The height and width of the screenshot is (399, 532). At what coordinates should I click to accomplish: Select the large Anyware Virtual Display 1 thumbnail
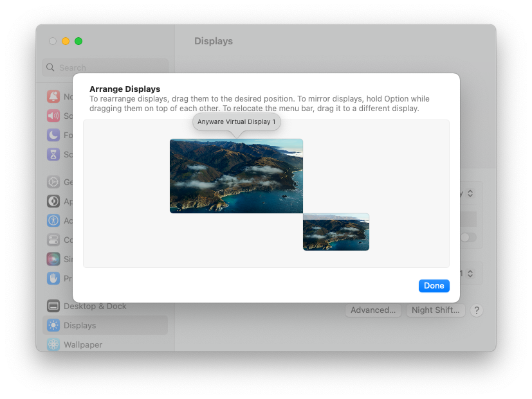tap(236, 176)
